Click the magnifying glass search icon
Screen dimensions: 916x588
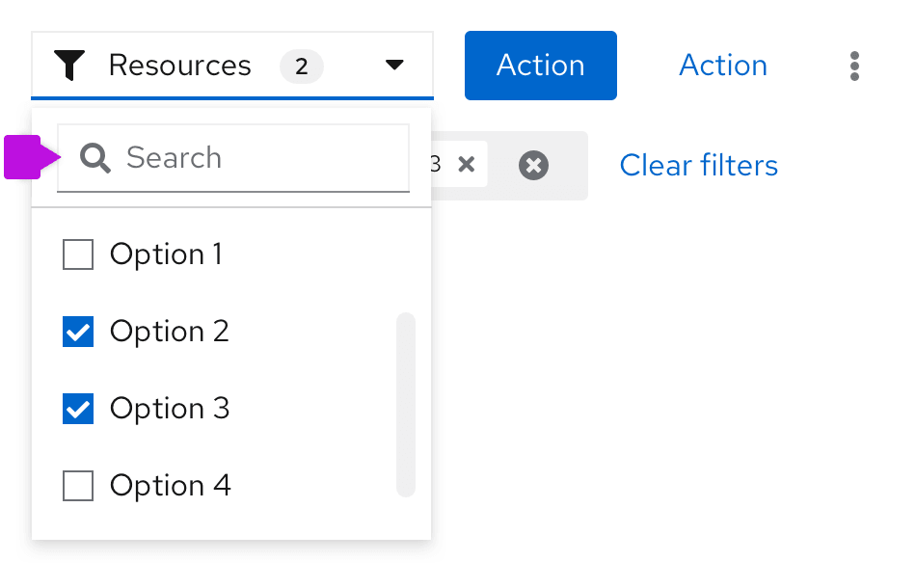click(95, 158)
